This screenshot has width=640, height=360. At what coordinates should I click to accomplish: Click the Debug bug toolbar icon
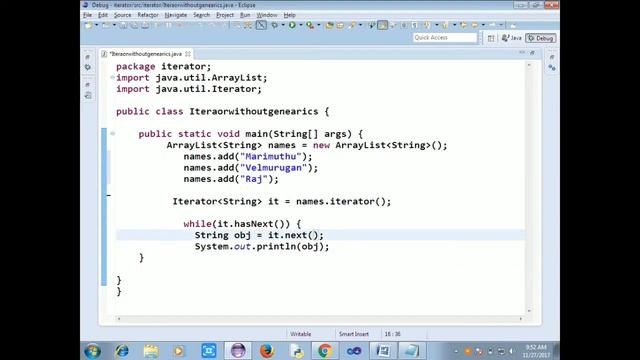[275, 25]
